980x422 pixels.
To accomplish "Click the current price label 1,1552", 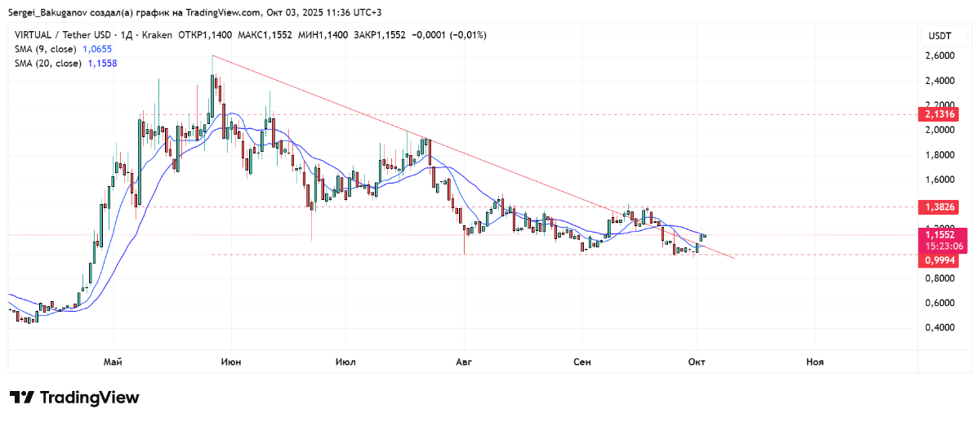I will (941, 233).
